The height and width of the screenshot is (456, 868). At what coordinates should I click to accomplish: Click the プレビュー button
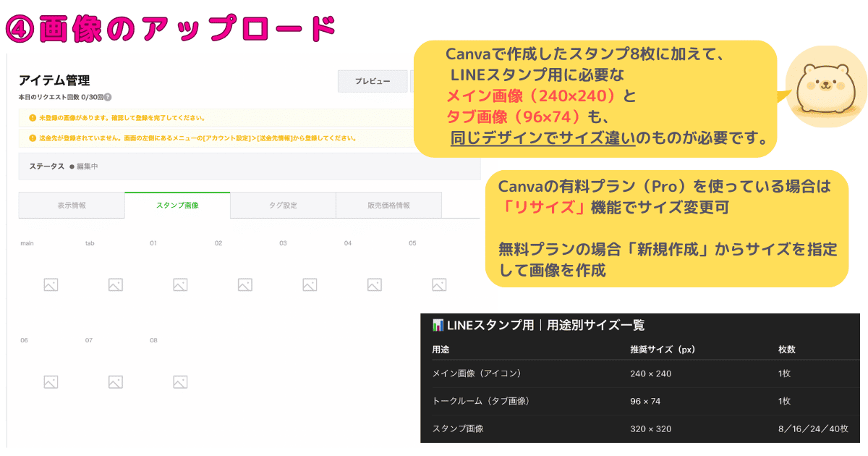click(x=373, y=81)
